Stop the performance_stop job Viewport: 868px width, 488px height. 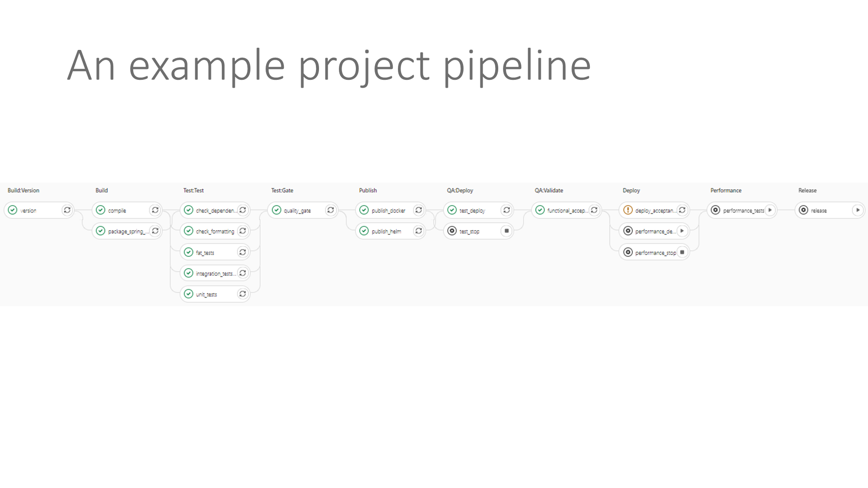[x=682, y=252]
